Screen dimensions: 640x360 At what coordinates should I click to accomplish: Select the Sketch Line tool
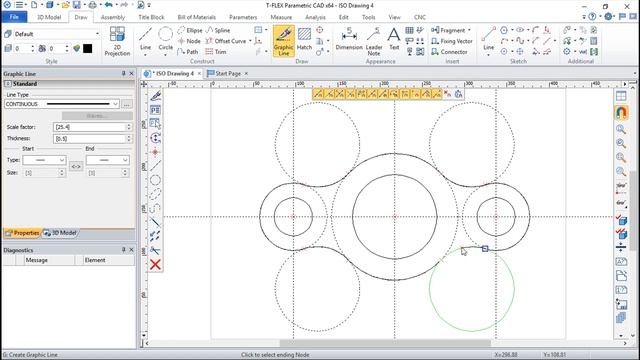point(489,39)
